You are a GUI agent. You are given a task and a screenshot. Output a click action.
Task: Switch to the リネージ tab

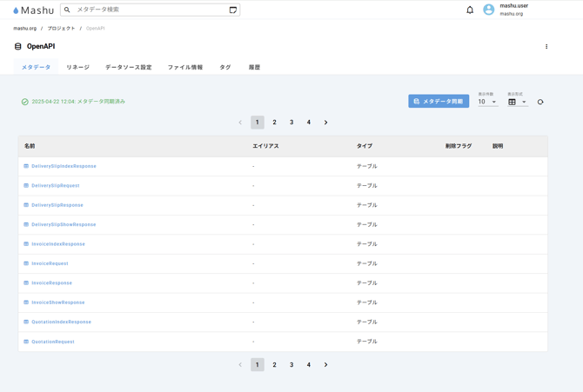point(77,67)
